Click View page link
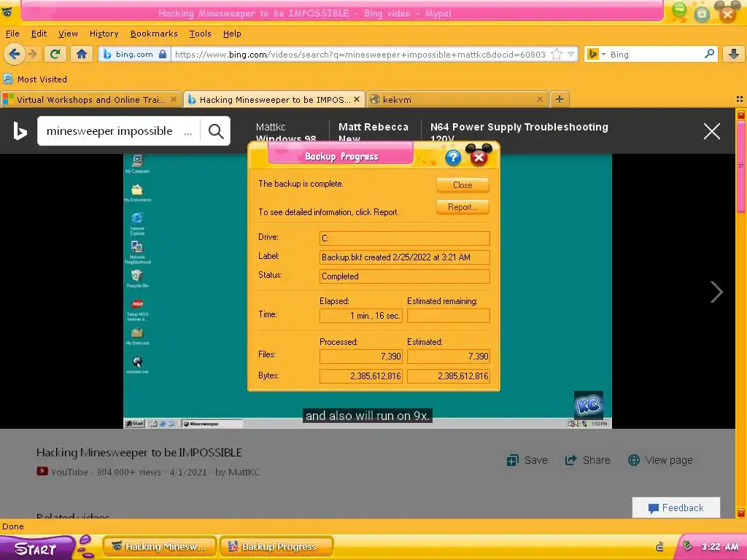The image size is (747, 560). coord(660,460)
